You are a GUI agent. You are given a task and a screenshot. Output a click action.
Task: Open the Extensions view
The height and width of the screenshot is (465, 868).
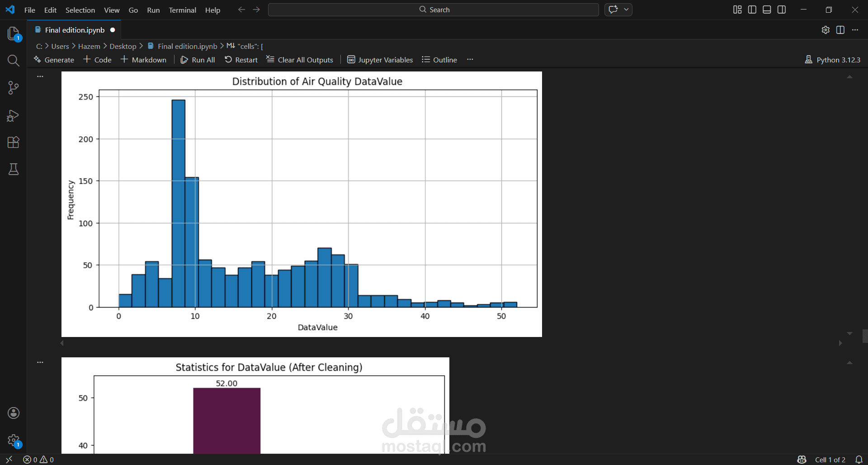(14, 142)
